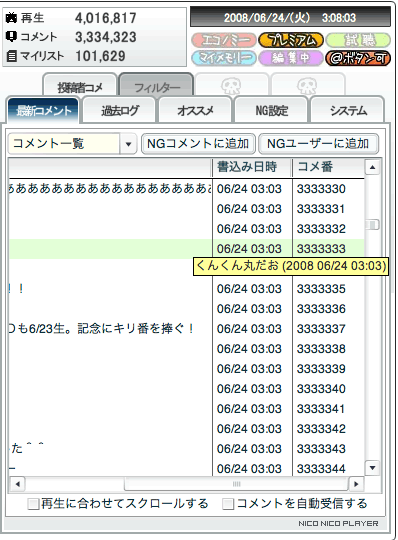Enable コメントを自動受信する checkbox

coord(228,504)
